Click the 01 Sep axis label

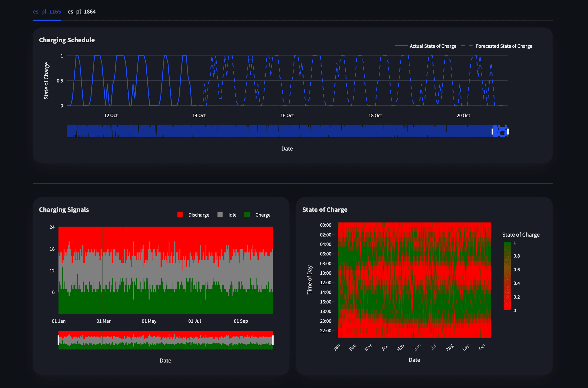241,321
